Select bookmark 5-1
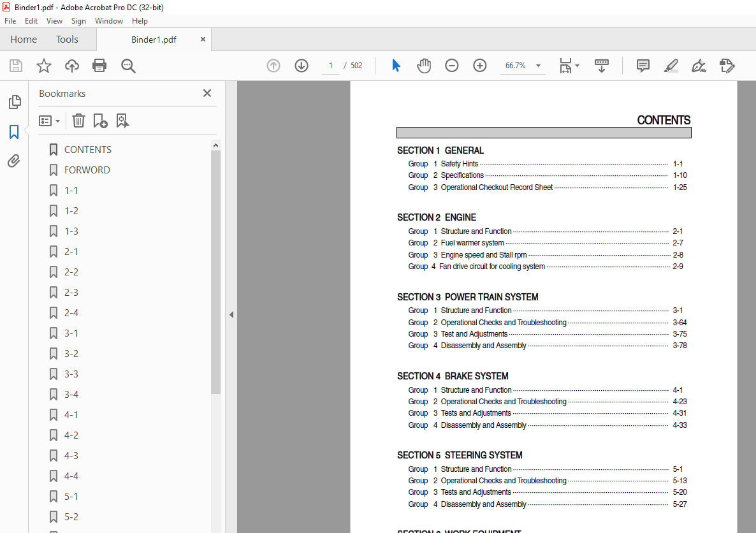The width and height of the screenshot is (756, 533). [x=71, y=497]
